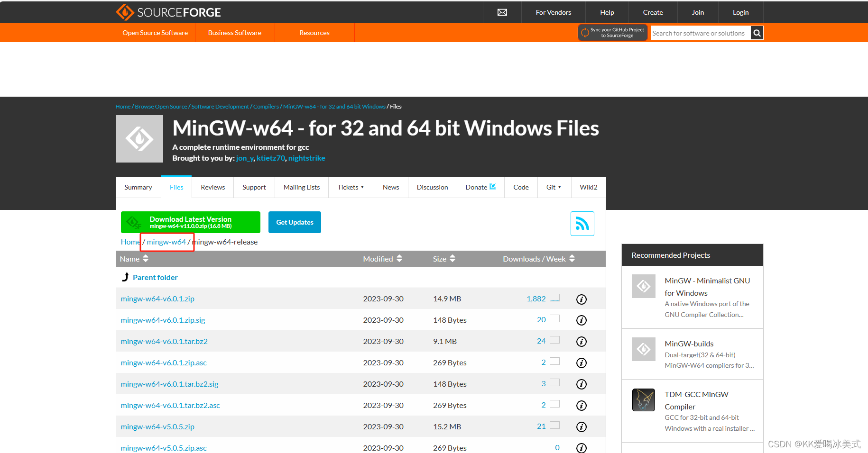Click the search for software input
The height and width of the screenshot is (453, 868).
click(x=700, y=33)
